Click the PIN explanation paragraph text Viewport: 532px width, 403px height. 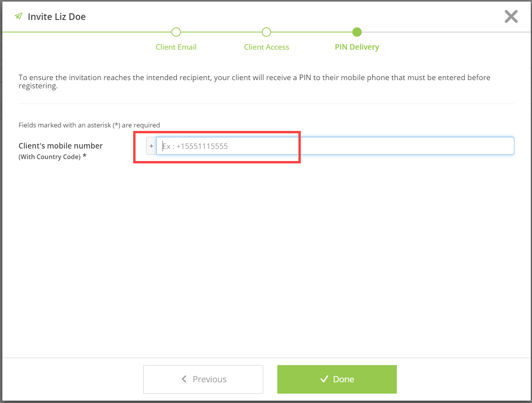tap(254, 82)
